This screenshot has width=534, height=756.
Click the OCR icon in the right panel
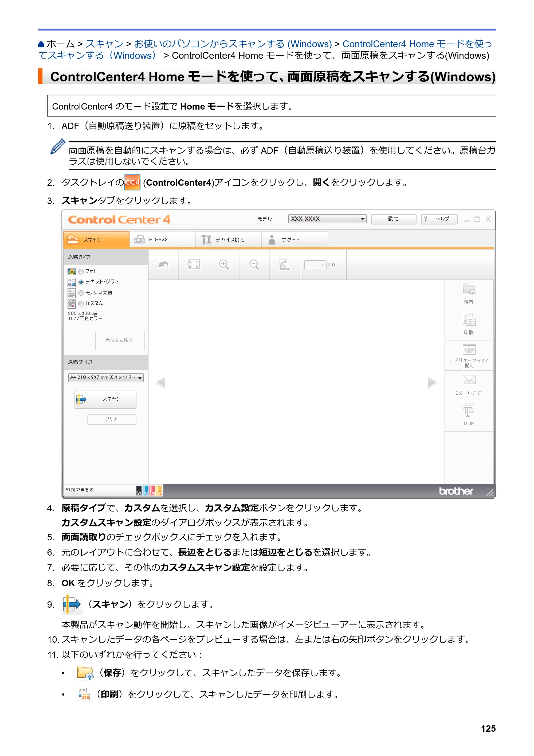point(469,410)
